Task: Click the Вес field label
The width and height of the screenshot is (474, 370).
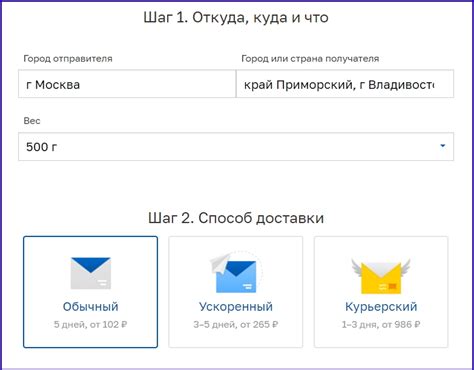Action: [32, 121]
